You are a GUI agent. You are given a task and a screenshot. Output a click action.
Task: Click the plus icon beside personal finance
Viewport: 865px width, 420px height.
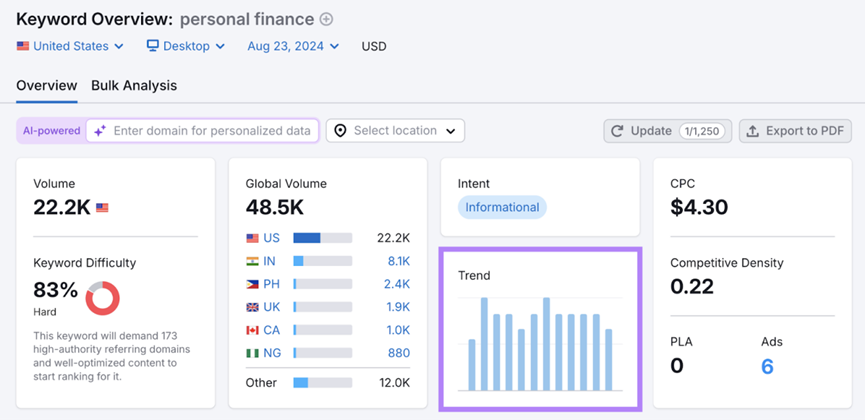326,19
